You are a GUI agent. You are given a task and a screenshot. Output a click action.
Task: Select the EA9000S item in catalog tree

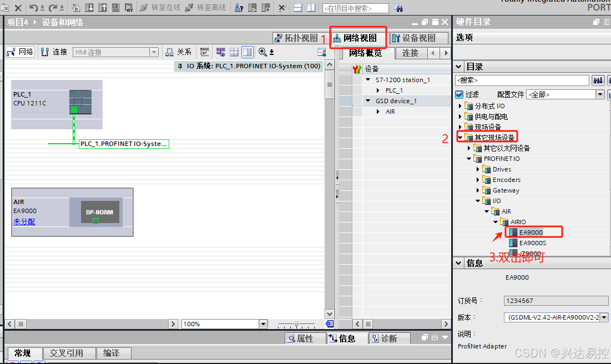532,243
